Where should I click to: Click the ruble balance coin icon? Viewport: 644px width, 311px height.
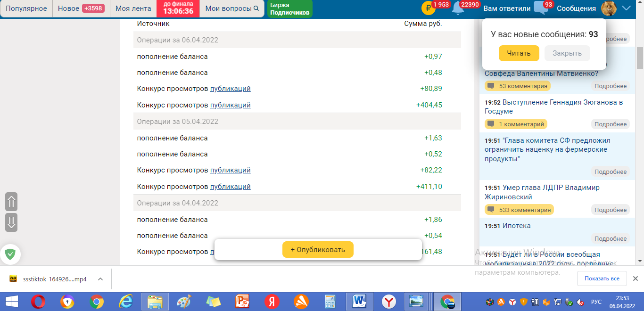tap(428, 8)
